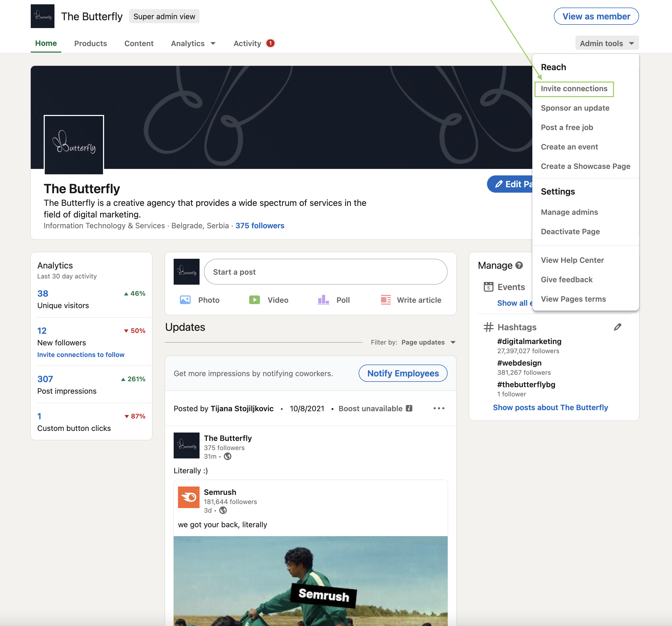Open the 375 followers link
Screen dimensions: 672x626
[x=260, y=226]
